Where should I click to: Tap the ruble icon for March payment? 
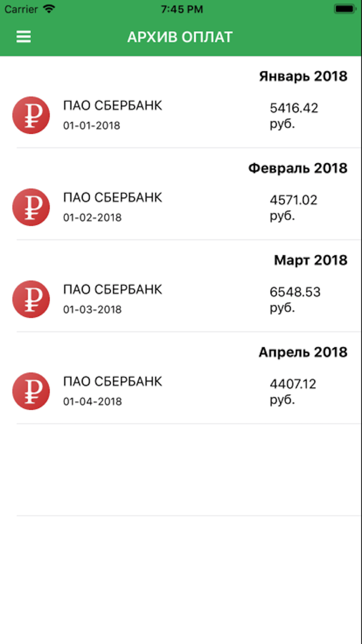[31, 299]
